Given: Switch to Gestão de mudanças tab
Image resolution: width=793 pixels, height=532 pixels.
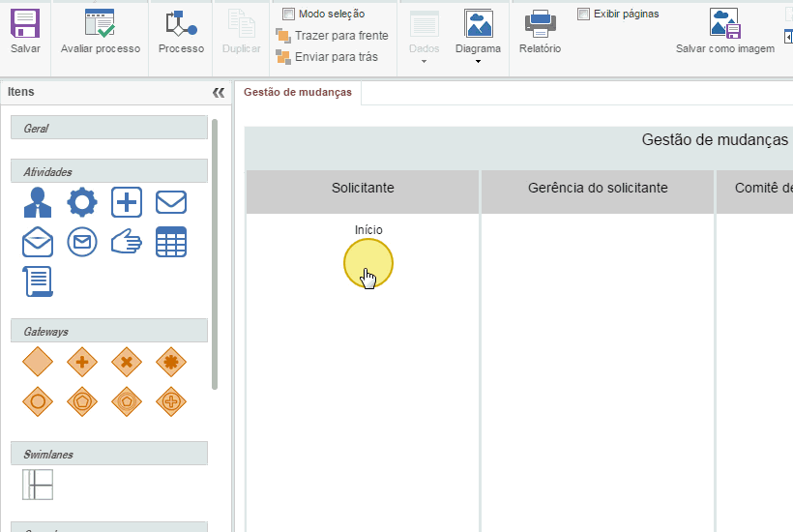Looking at the screenshot, I should point(298,92).
